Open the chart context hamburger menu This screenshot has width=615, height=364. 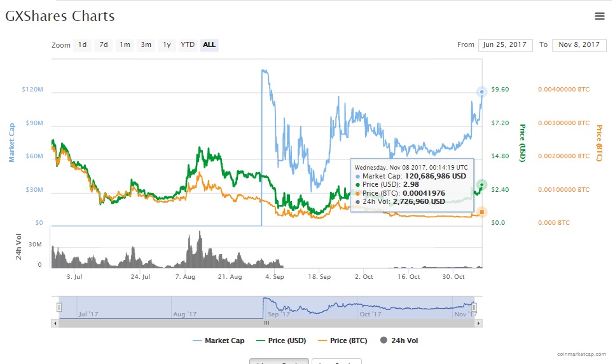(x=599, y=16)
